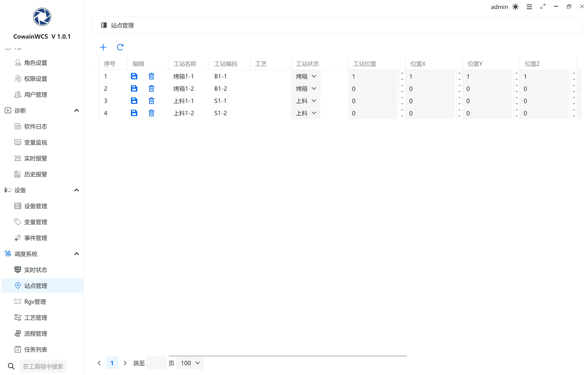Toggle theme with the sun icon
Screen dimensions: 588x375
[x=515, y=7]
